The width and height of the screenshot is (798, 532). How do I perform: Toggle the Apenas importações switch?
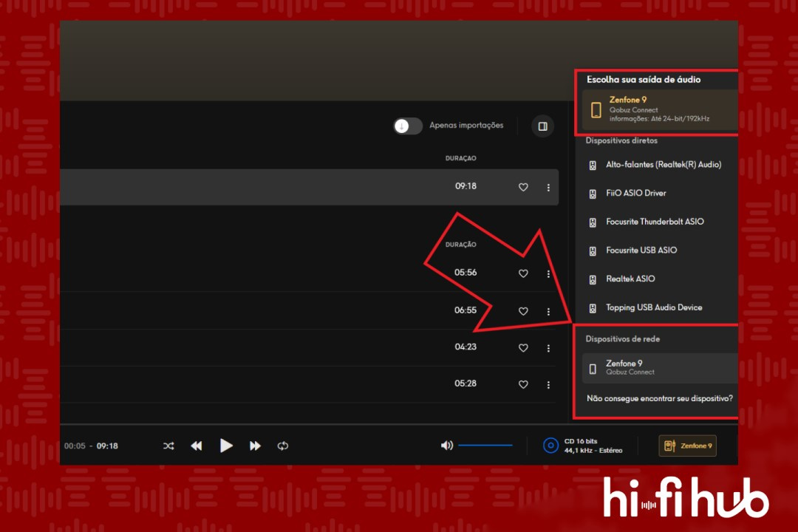click(408, 126)
